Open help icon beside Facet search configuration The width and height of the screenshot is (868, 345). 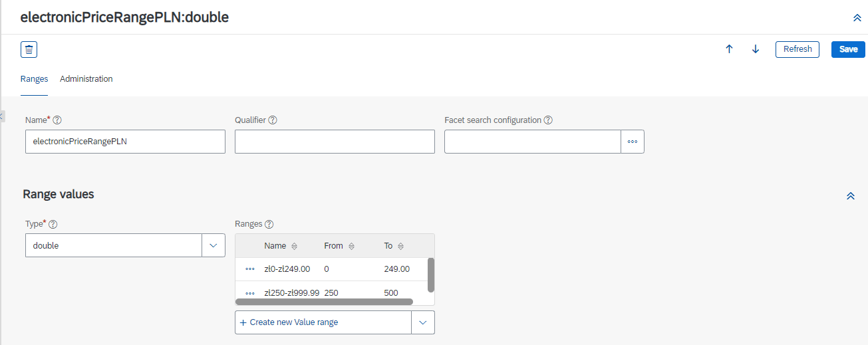[x=548, y=120]
